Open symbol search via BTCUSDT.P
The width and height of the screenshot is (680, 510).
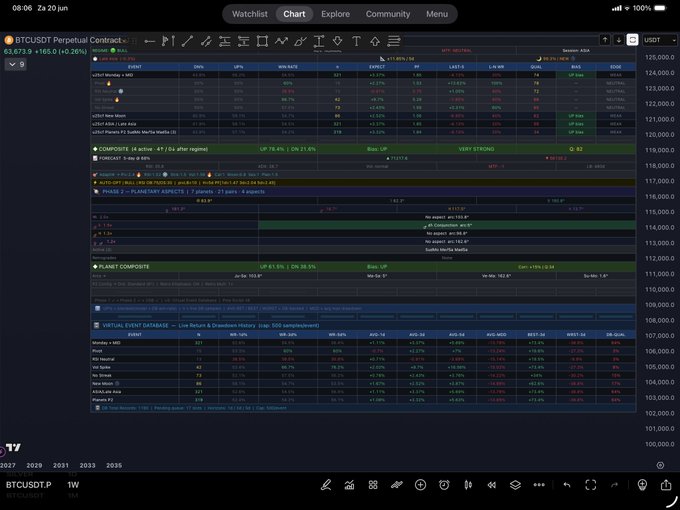click(x=28, y=485)
